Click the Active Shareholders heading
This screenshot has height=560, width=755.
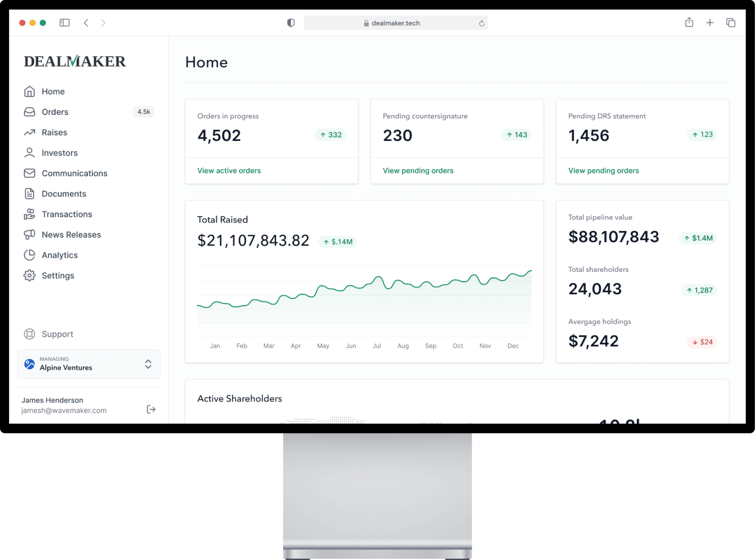(240, 399)
